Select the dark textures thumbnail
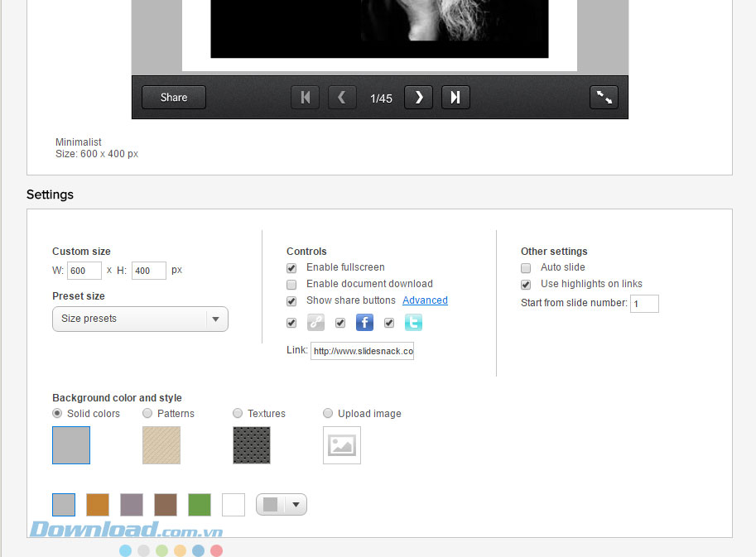 click(252, 445)
